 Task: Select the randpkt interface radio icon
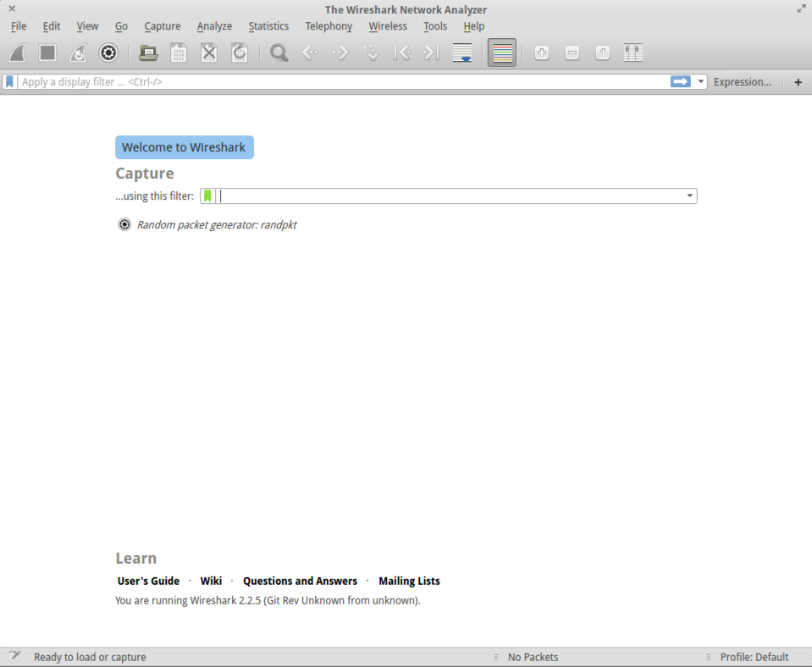tap(124, 224)
